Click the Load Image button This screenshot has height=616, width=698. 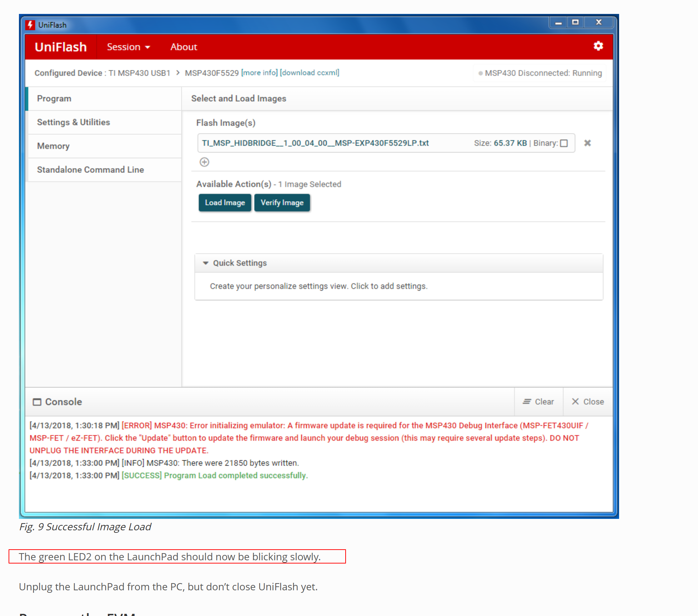[x=225, y=203]
